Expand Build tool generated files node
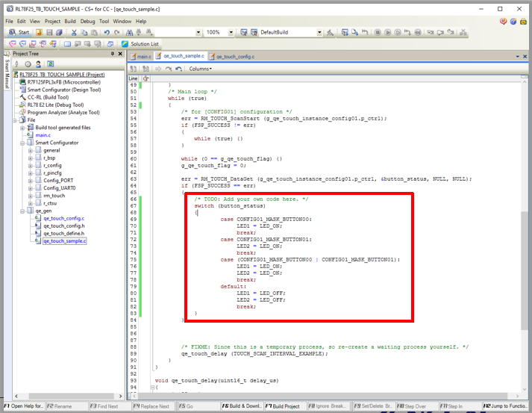The width and height of the screenshot is (532, 413). point(22,128)
